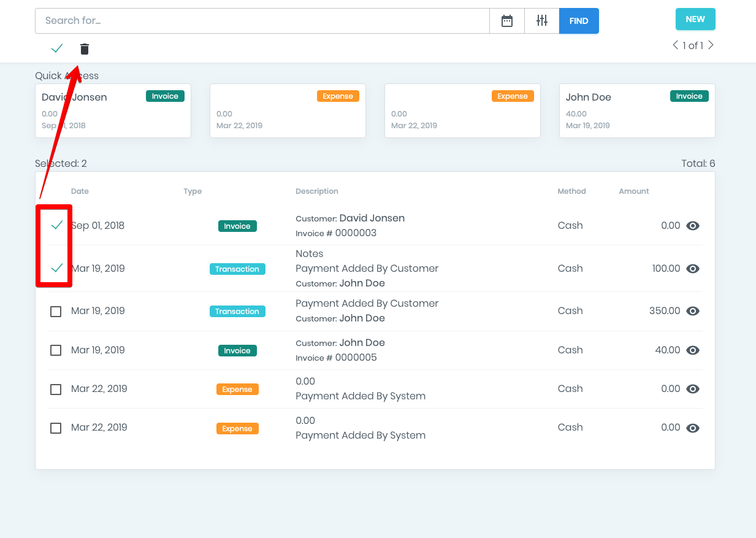
Task: Click the 'Sep 01, 2018' date cell
Action: click(x=98, y=226)
